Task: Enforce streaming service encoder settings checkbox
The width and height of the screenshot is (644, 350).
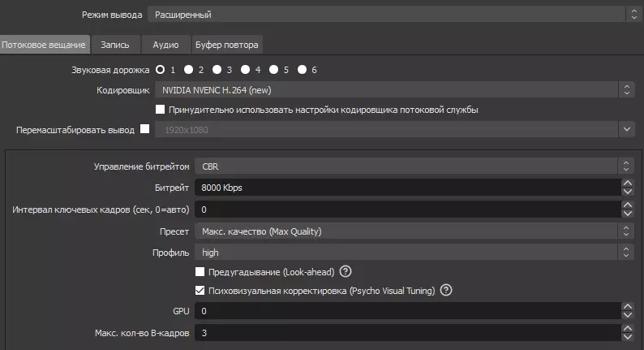Action: (160, 109)
